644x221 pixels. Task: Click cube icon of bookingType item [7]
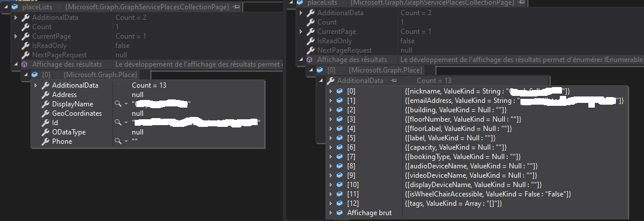[x=339, y=157]
